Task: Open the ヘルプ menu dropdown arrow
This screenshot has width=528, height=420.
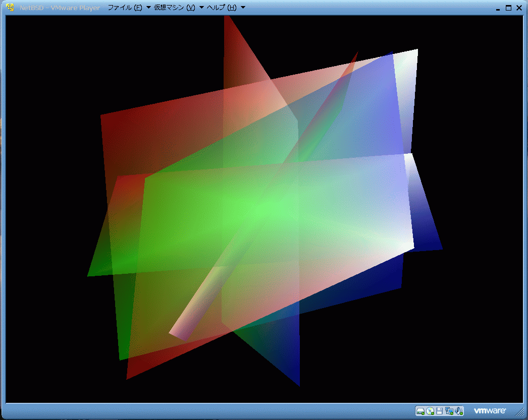Action: coord(242,8)
